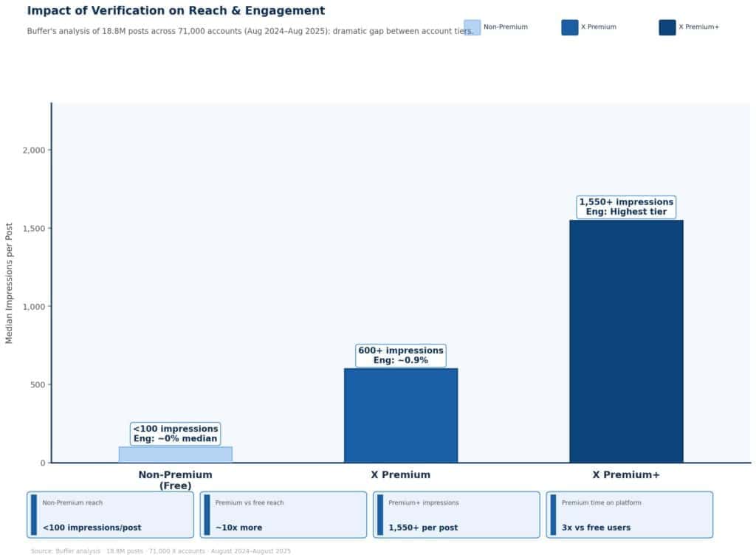Click the X Premium+ legend color swatch

(667, 27)
